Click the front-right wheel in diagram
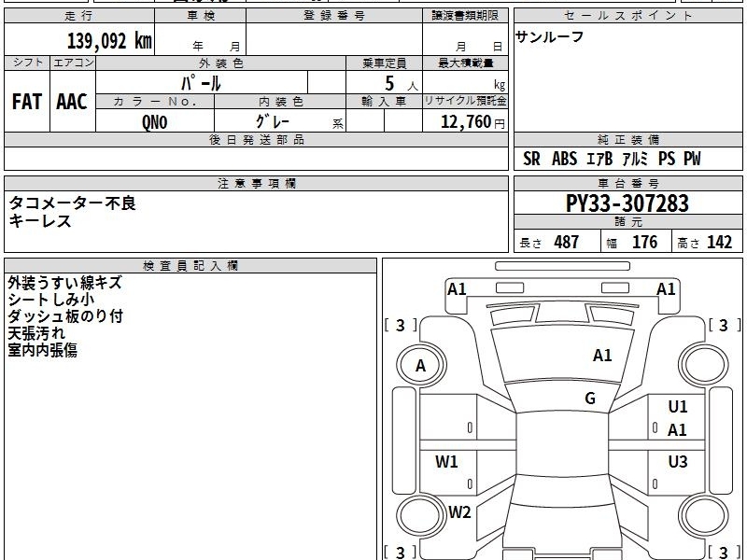Image resolution: width=747 pixels, height=560 pixels. point(704,365)
